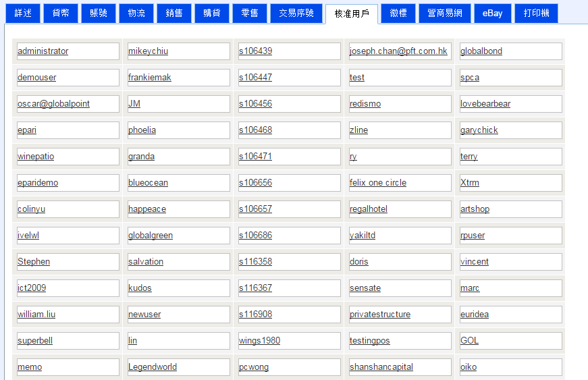
Task: Click user s106439
Action: coord(255,51)
